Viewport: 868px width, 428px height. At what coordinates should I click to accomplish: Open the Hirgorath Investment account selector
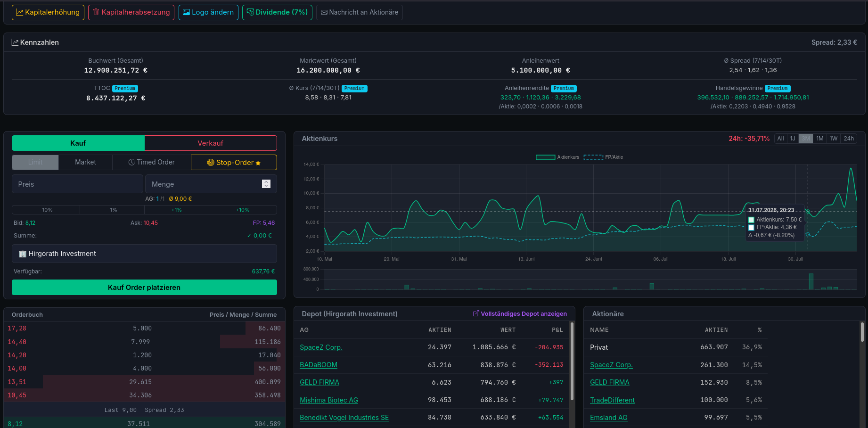(144, 254)
